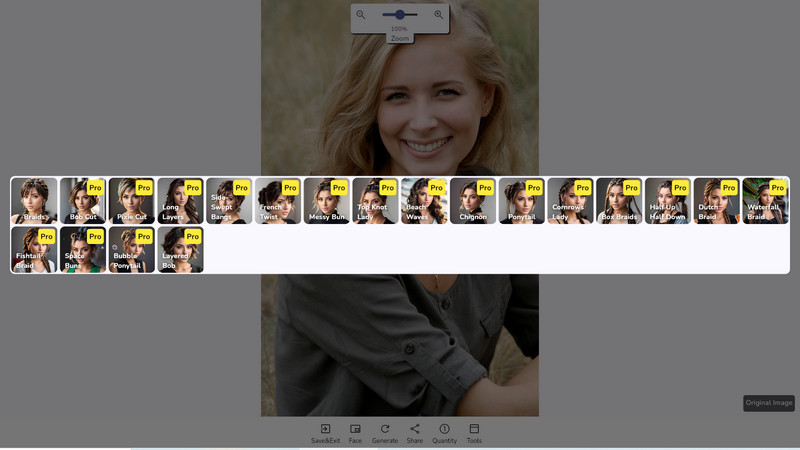This screenshot has height=450, width=800.
Task: Apply the French Twist hairstyle
Action: coord(278,201)
